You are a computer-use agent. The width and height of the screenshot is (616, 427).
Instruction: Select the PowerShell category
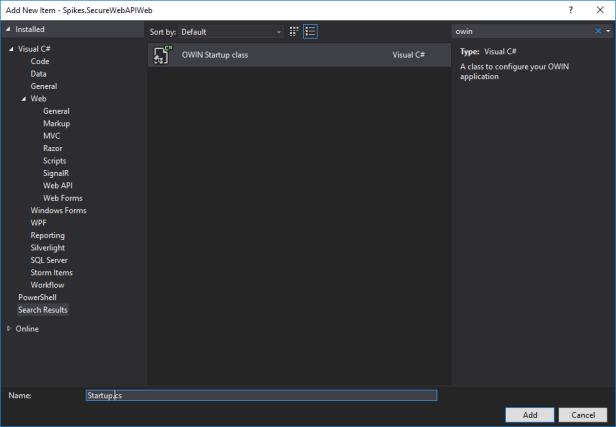pos(37,297)
